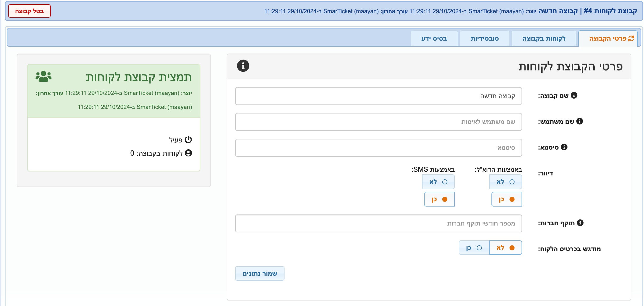Switch to the בסיס ידע tab

[x=434, y=39]
